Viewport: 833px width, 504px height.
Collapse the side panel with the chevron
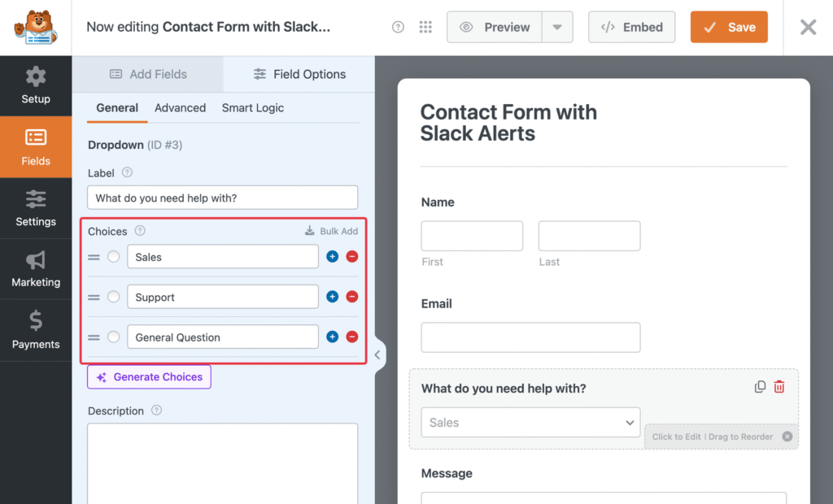point(377,354)
